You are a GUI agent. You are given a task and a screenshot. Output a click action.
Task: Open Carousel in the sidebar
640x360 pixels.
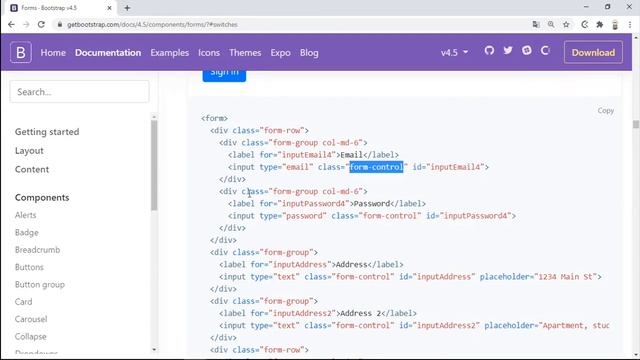pyautogui.click(x=31, y=319)
